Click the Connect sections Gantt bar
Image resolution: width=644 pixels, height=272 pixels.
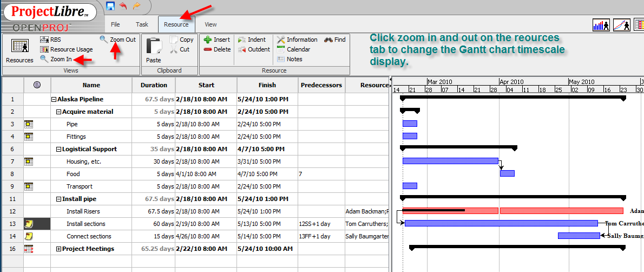579,236
